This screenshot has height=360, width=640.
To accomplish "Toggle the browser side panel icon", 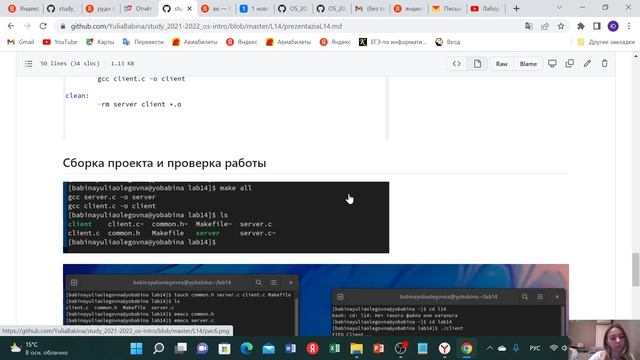I will click(597, 26).
